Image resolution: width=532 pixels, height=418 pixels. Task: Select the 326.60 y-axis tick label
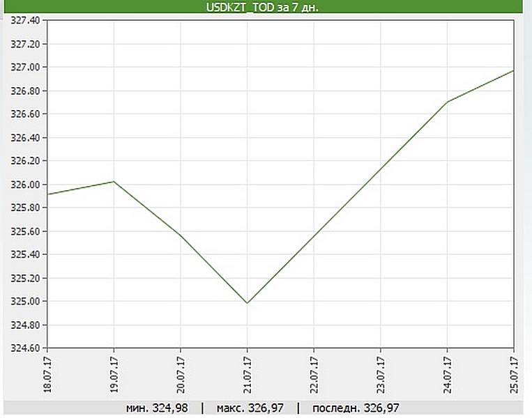[x=24, y=114]
